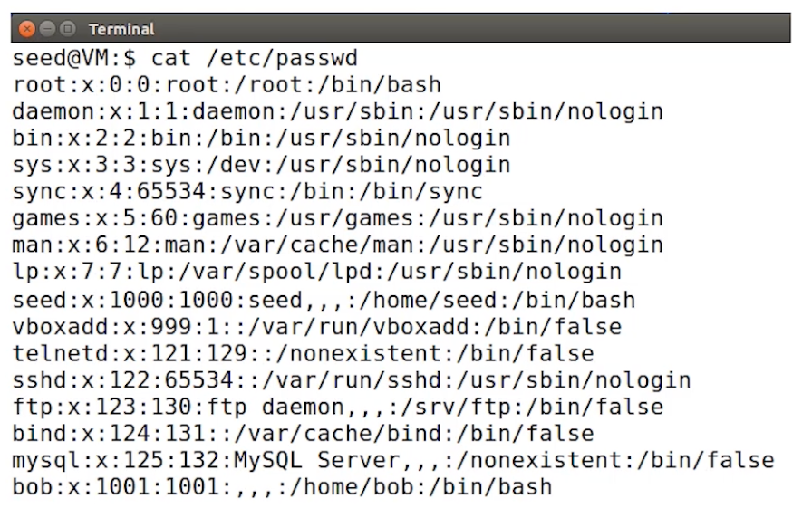Click the mysql MySQL Server entry line
Image resolution: width=812 pixels, height=518 pixels.
click(393, 461)
